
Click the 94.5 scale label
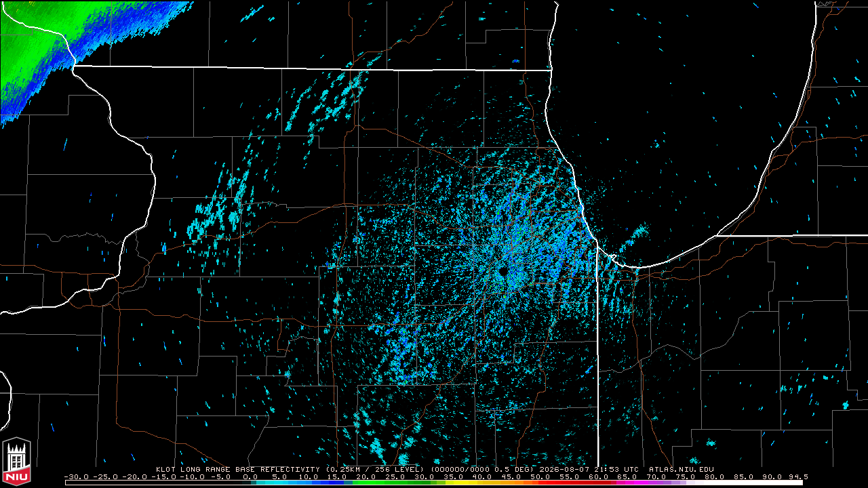(798, 476)
